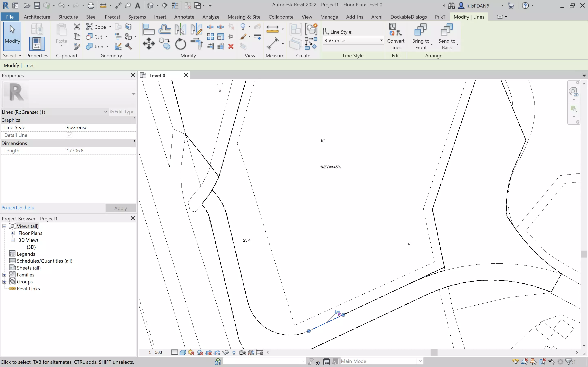Select the Move tool in Modify panel

(149, 44)
